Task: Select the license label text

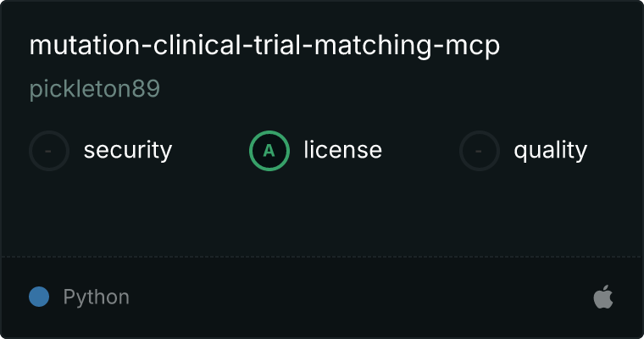Action: coord(343,149)
